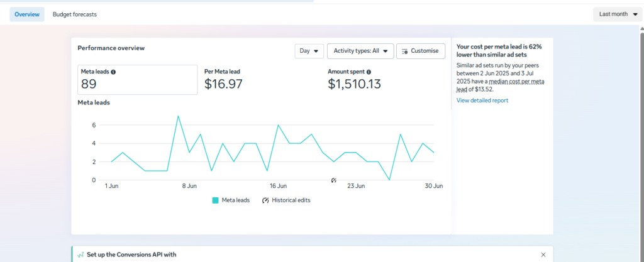Screen dimensions: 644x262
Task: Click the Amount spent value $1,510.13
Action: click(355, 84)
